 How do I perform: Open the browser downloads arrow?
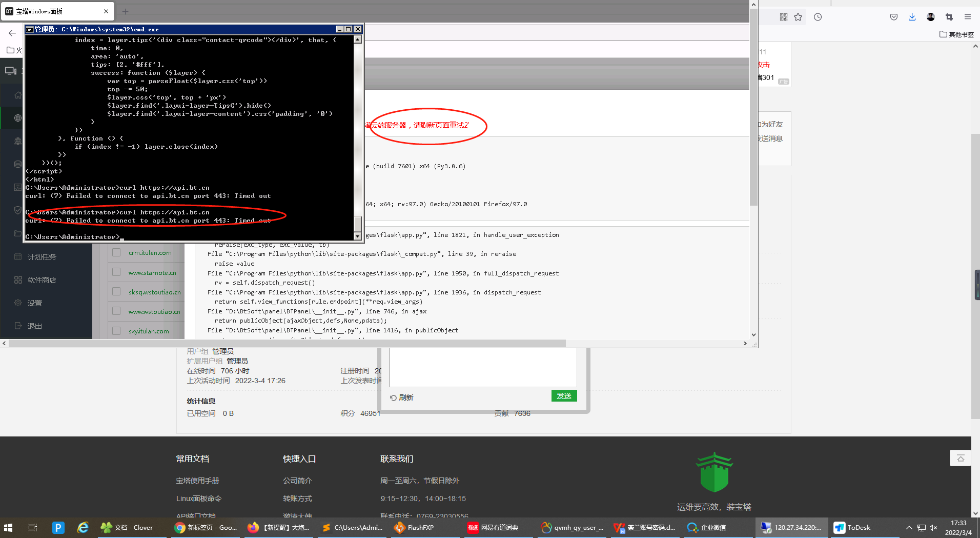(912, 17)
